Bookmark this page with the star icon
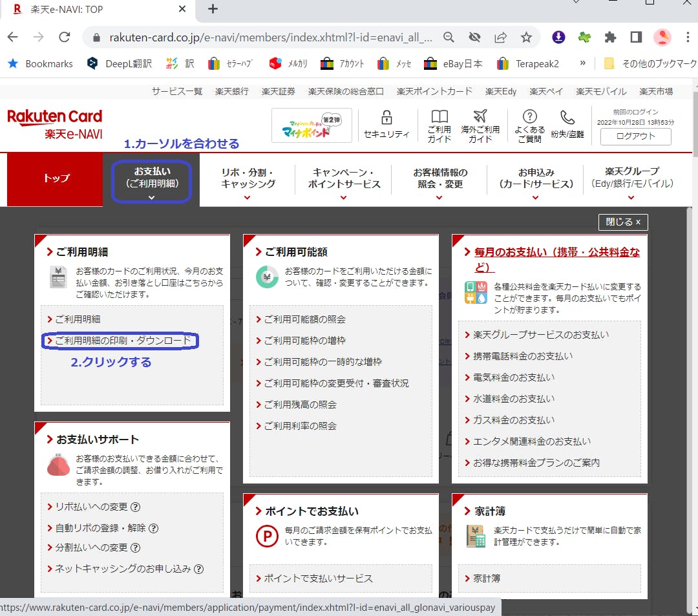The width and height of the screenshot is (698, 616). (526, 37)
